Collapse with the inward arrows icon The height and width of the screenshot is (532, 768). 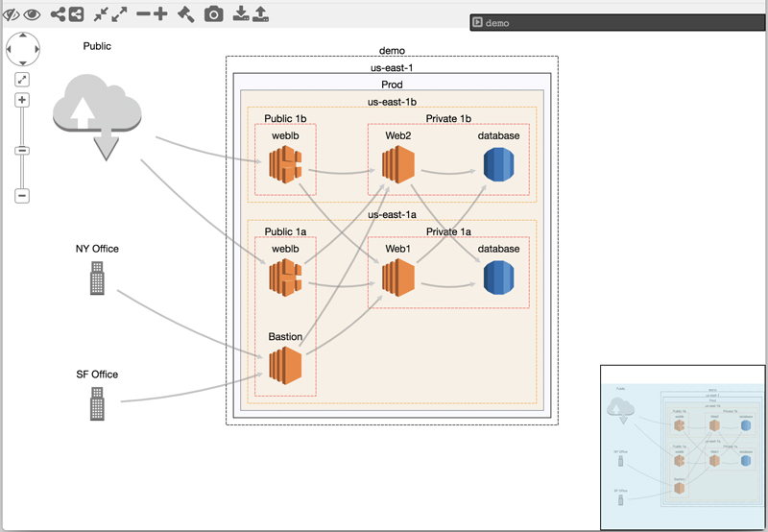pyautogui.click(x=100, y=13)
